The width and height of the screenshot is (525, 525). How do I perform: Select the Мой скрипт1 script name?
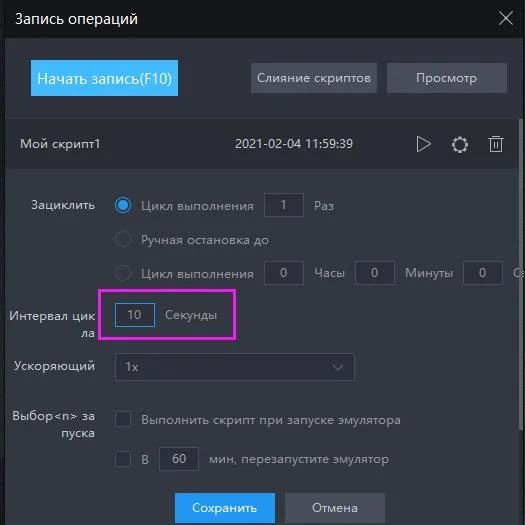click(x=60, y=144)
